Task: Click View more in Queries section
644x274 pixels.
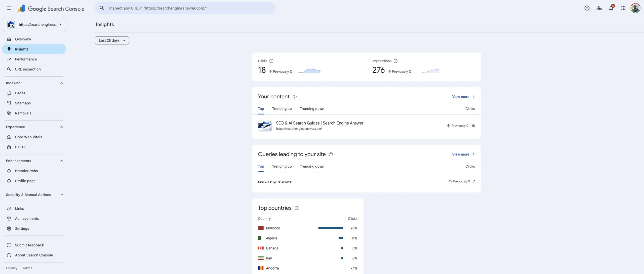Action: click(x=463, y=154)
